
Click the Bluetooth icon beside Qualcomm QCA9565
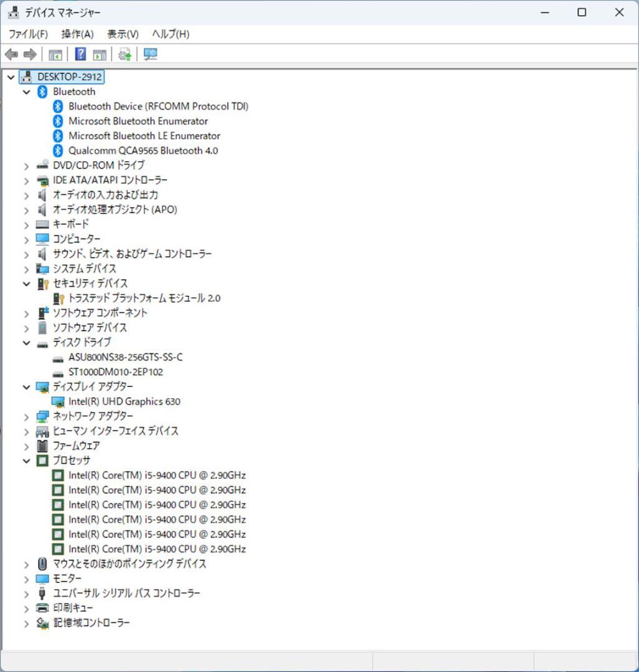tap(57, 150)
